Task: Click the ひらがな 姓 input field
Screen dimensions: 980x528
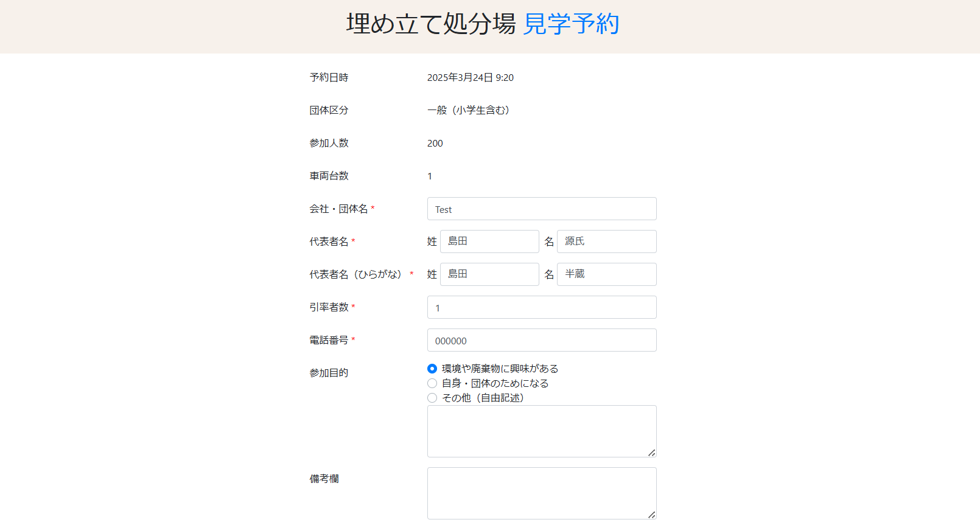Action: click(489, 274)
